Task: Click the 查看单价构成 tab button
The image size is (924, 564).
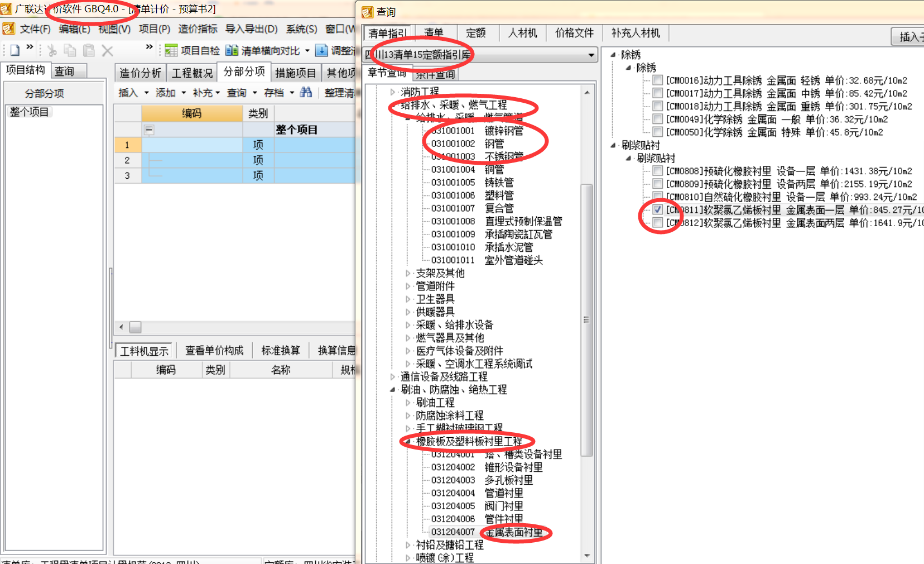Action: coord(214,350)
